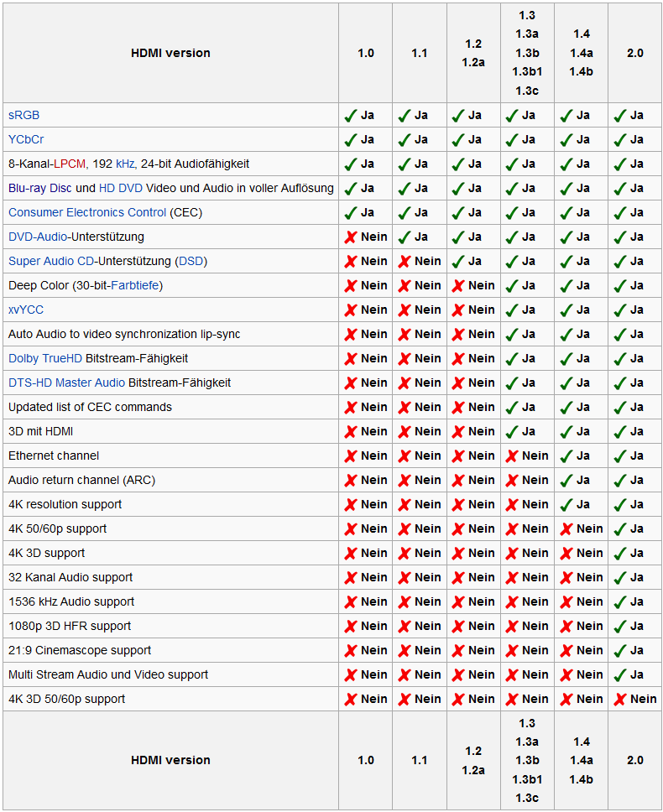Screen dimensions: 663x812
Task: Click red X for 4K resolution under version 1.3
Action: point(512,505)
